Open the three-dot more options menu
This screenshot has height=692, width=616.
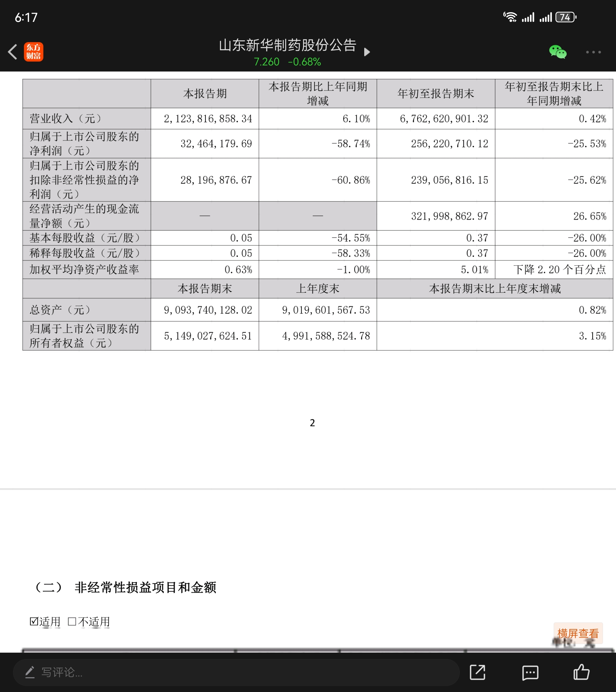coord(593,52)
